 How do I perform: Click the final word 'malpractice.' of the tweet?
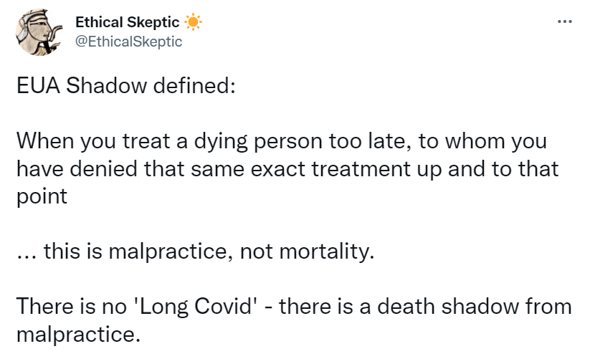[x=77, y=334]
